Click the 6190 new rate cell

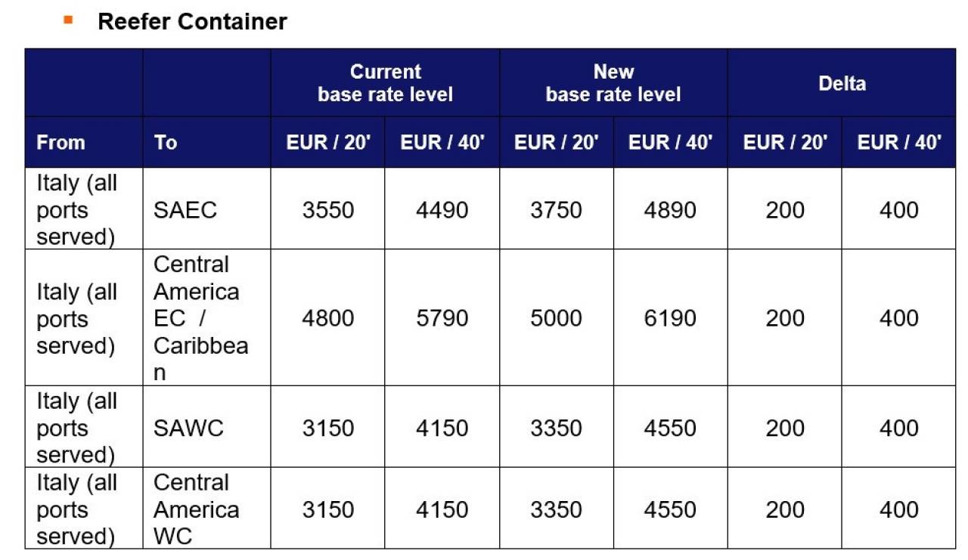(670, 318)
